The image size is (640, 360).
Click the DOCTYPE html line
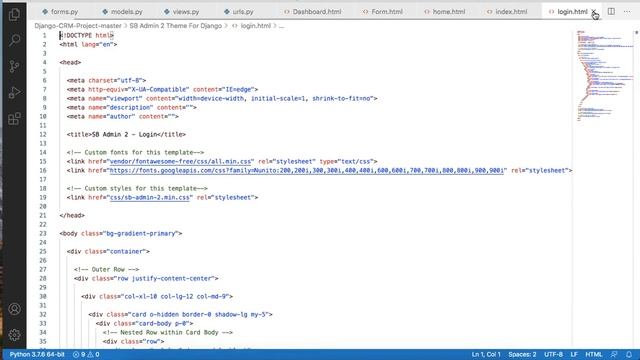click(x=87, y=36)
